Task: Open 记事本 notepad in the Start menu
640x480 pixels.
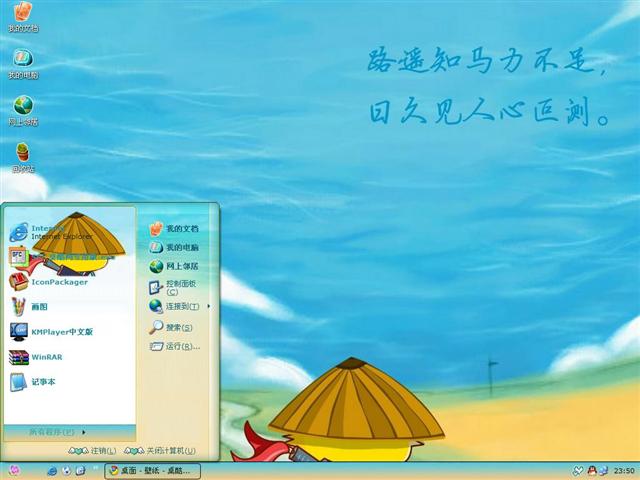Action: 33,382
